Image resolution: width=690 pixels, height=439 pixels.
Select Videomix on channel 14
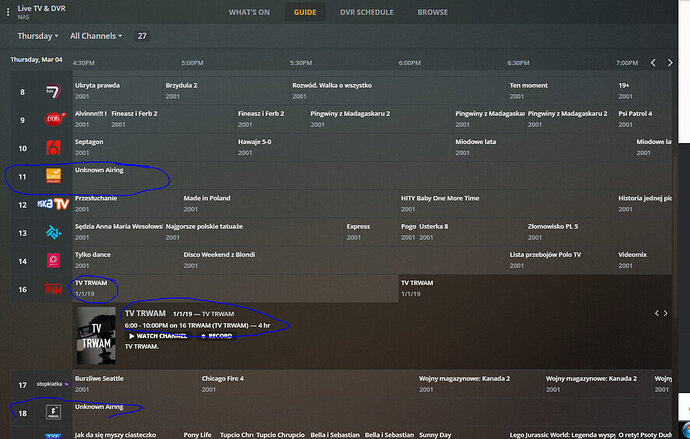(644, 260)
